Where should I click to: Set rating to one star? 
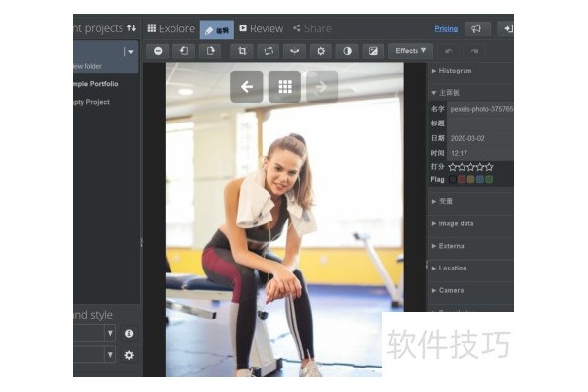453,167
